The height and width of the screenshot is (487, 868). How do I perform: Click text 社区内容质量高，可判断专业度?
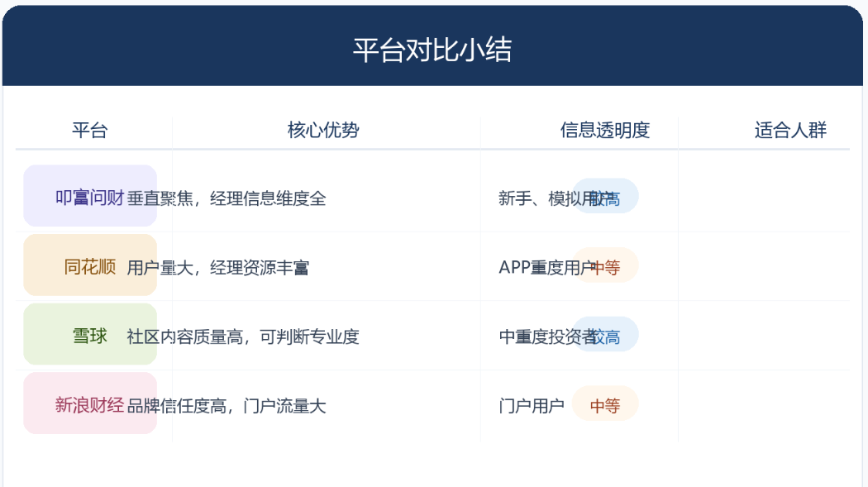pyautogui.click(x=243, y=337)
